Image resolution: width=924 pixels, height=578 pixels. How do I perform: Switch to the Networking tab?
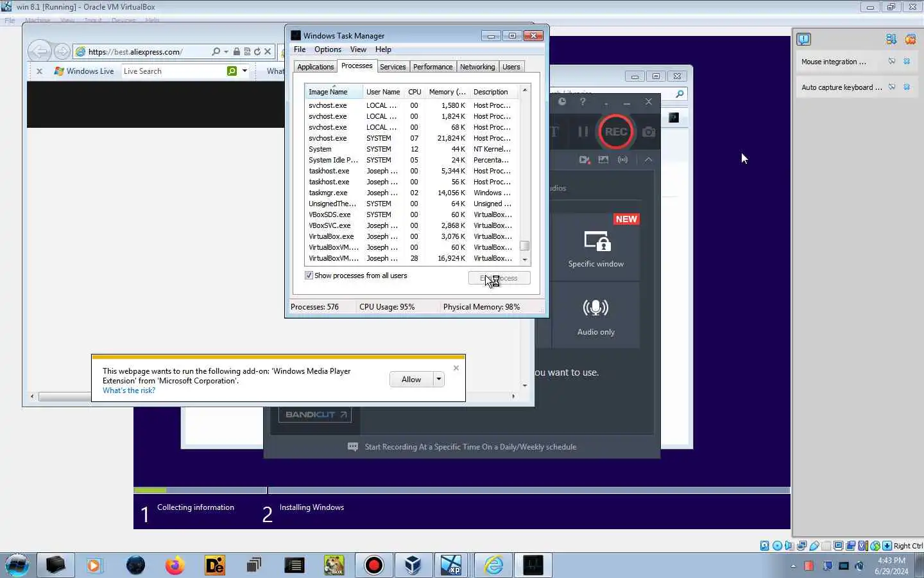[477, 67]
